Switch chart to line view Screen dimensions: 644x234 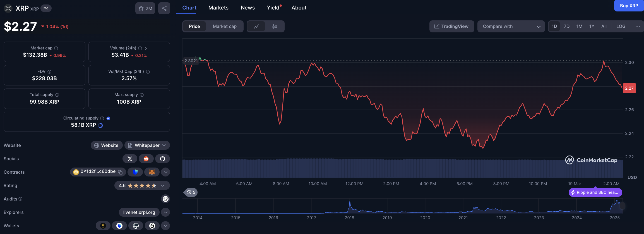pyautogui.click(x=256, y=27)
